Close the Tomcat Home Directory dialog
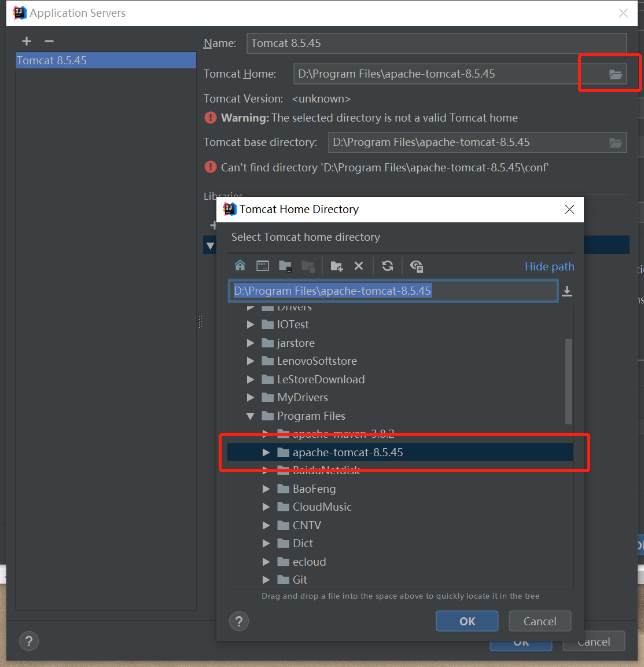Viewport: 644px width, 667px height. 569,209
